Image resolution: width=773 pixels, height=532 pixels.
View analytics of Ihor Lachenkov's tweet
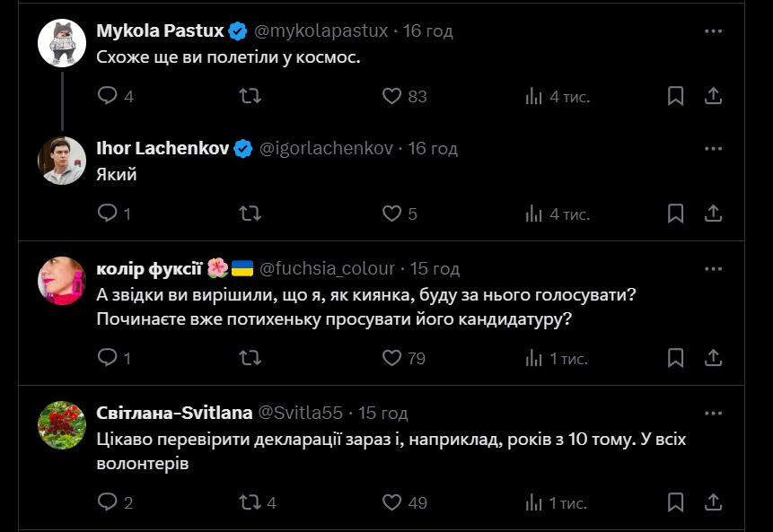(534, 214)
